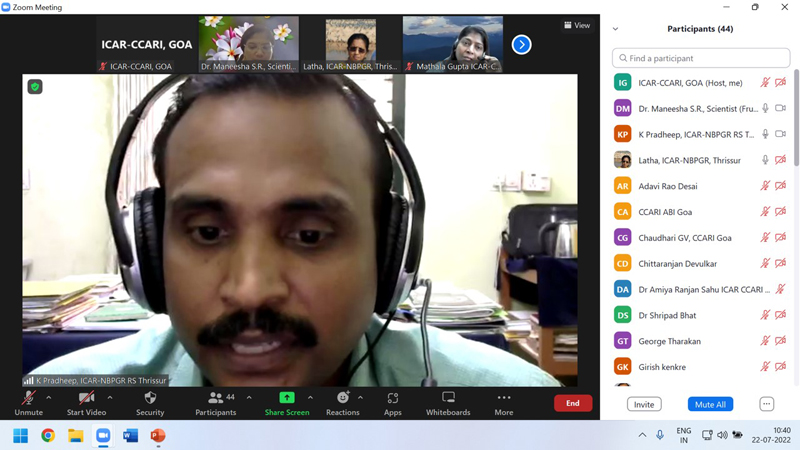Click the green encryption shield icon

[x=35, y=87]
